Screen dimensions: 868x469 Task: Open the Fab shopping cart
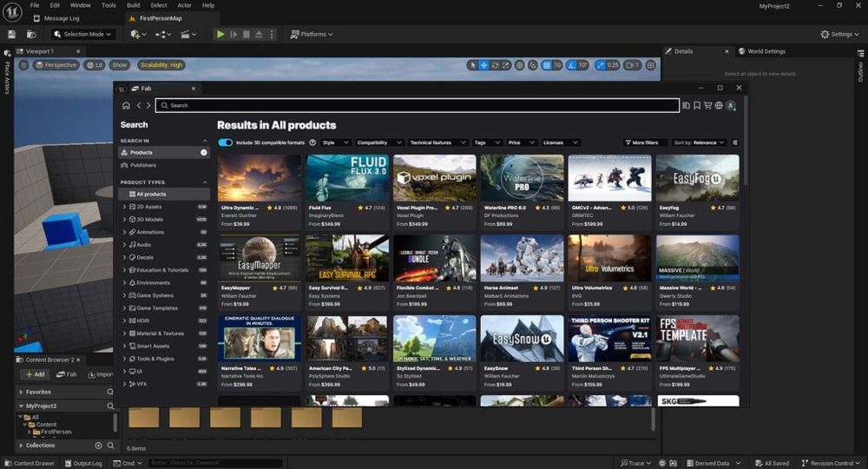(707, 105)
